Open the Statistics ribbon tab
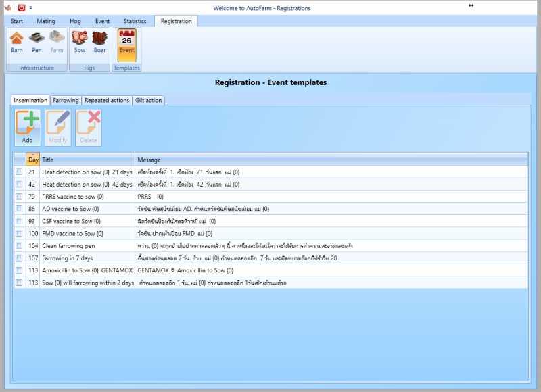541x392 pixels. pyautogui.click(x=135, y=21)
